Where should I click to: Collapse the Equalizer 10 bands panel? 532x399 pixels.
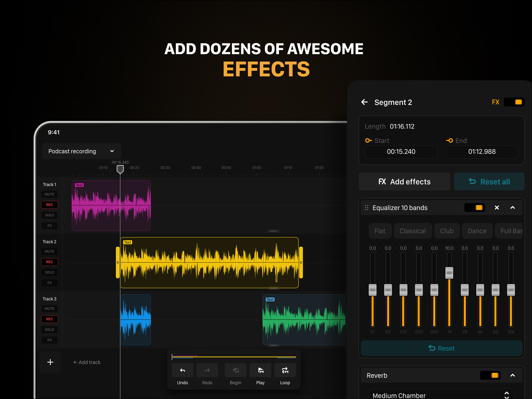click(x=513, y=207)
